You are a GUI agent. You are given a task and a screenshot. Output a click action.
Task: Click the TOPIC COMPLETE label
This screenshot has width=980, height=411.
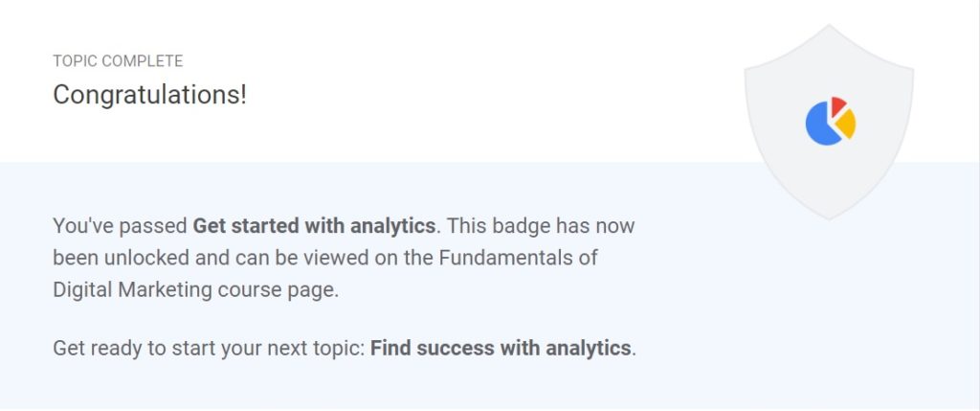pos(118,60)
